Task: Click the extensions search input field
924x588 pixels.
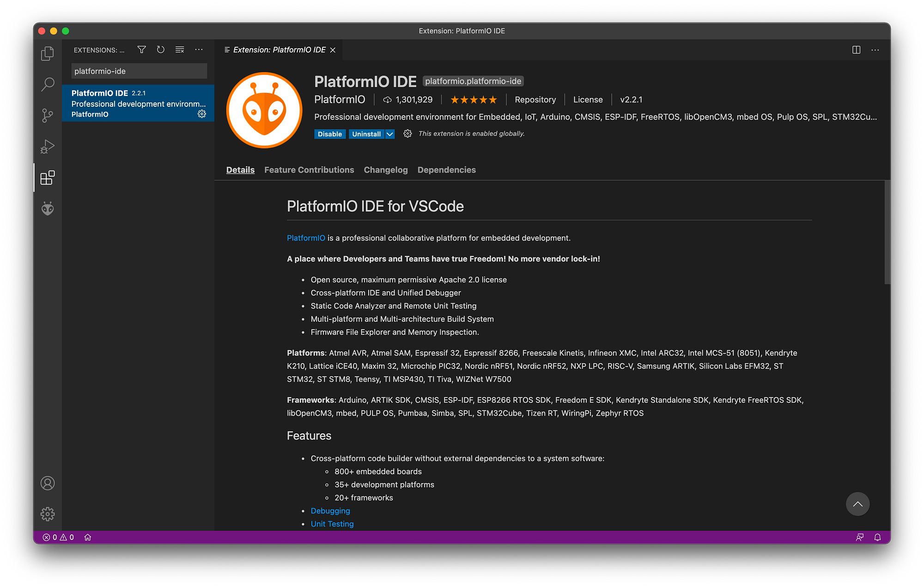Action: 139,71
